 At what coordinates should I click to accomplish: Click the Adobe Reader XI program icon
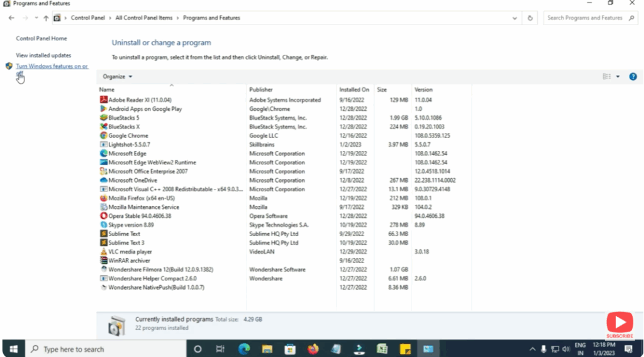104,99
